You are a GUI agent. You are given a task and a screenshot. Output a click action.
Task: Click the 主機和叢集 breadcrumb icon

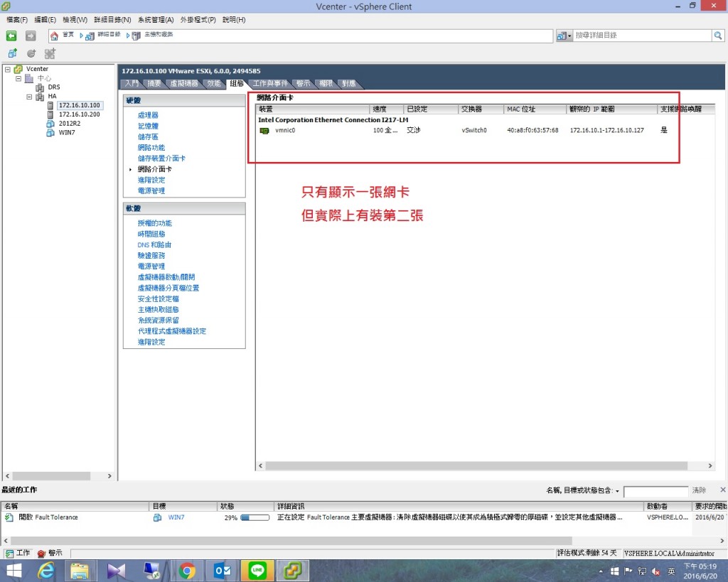[x=136, y=36]
